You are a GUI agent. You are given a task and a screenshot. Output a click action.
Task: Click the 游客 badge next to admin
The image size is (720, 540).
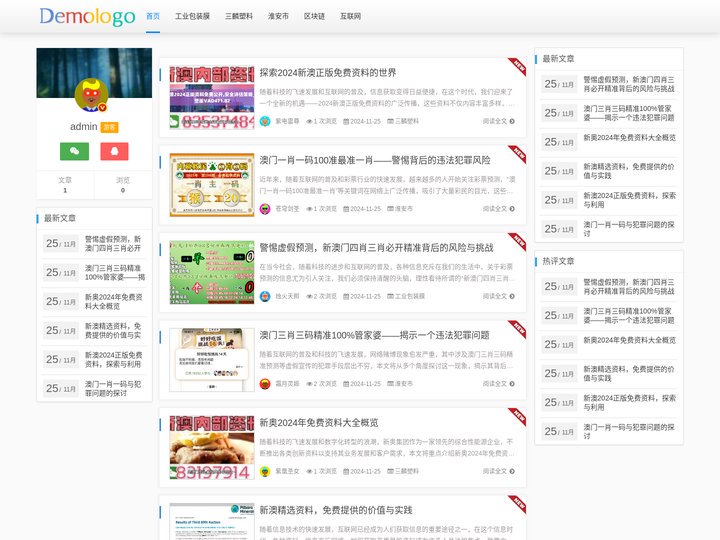109,127
